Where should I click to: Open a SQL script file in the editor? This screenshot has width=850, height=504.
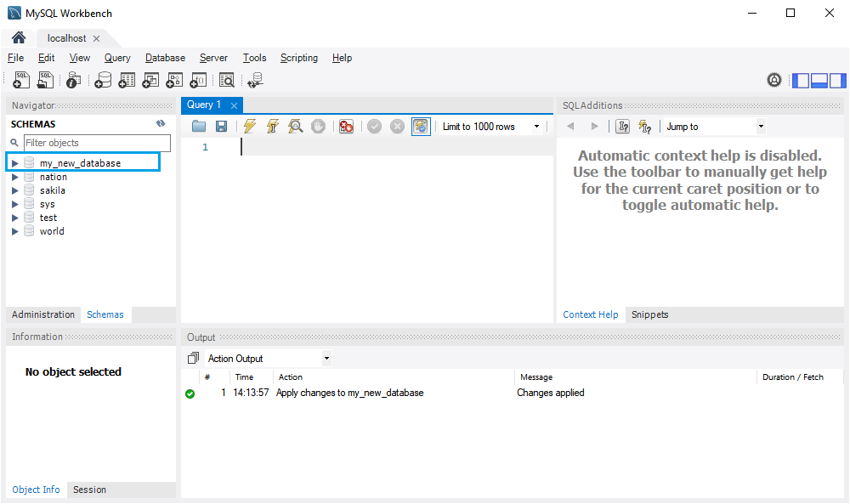198,126
